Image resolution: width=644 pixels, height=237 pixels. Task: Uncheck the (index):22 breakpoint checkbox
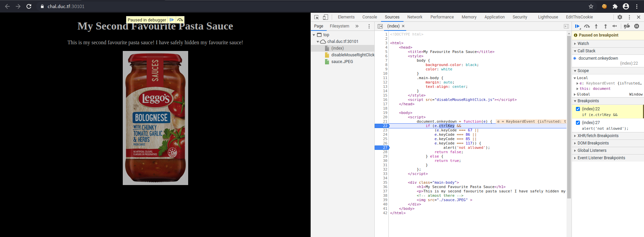click(x=578, y=109)
